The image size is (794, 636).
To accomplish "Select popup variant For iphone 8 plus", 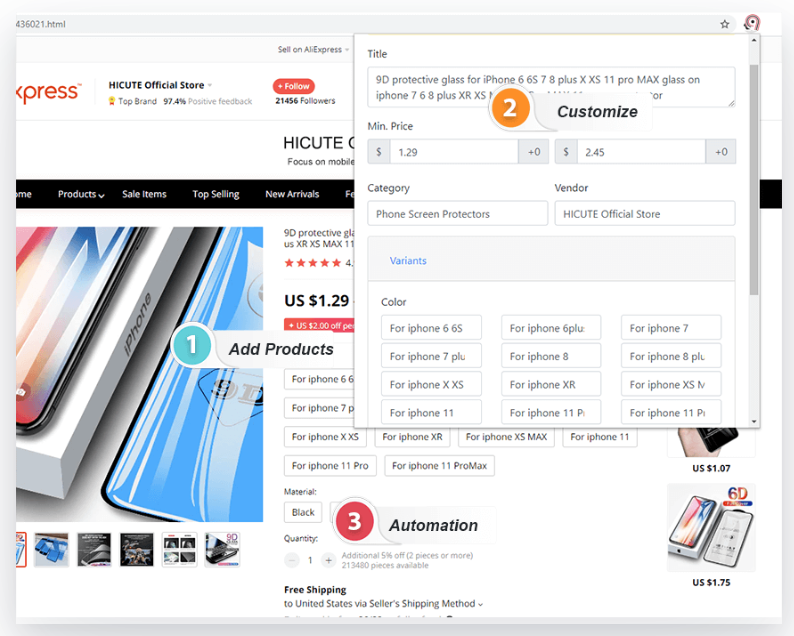I will [671, 356].
